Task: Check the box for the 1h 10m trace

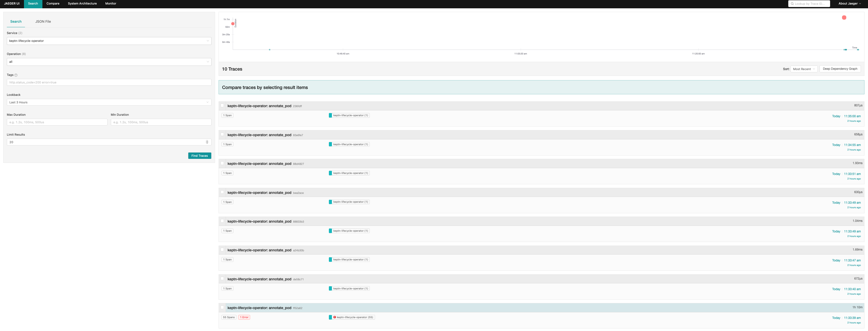Action: (222, 308)
